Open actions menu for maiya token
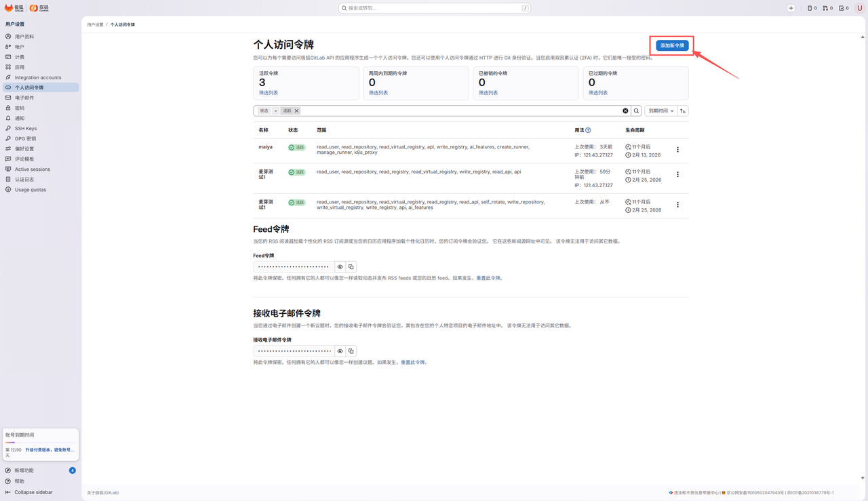Viewport: 868px width, 501px height. pyautogui.click(x=677, y=150)
